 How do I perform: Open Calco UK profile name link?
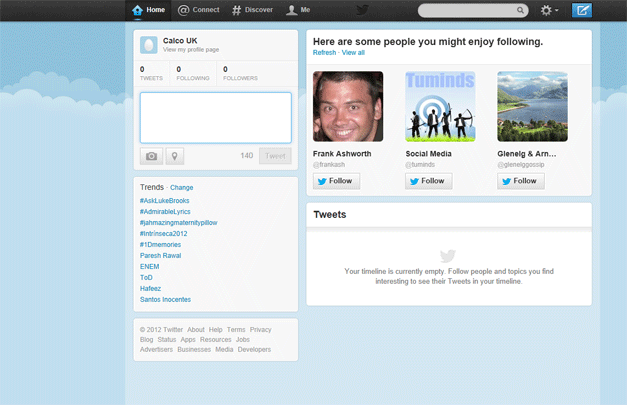[180, 41]
